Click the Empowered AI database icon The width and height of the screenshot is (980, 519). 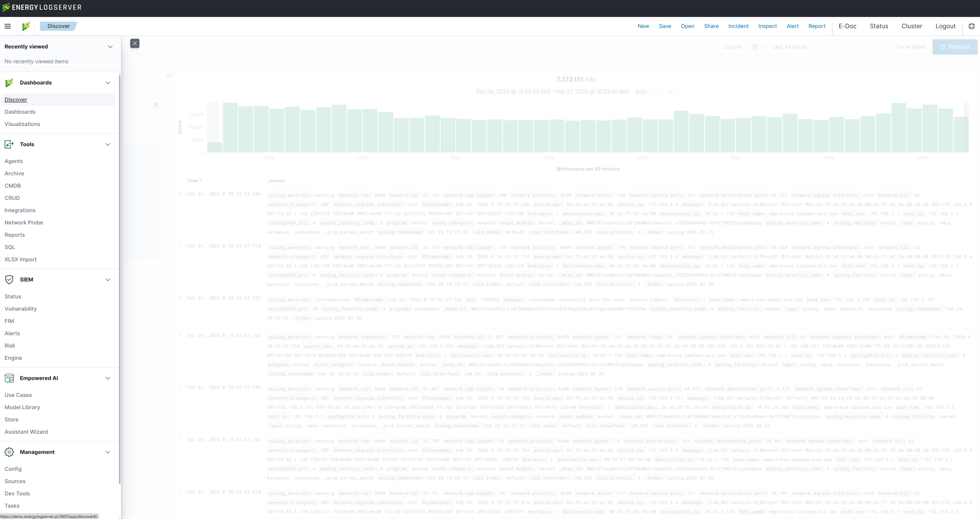pyautogui.click(x=9, y=378)
